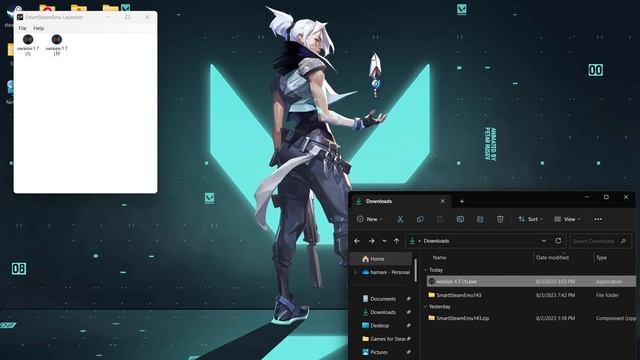This screenshot has width=640, height=360.
Task: Click the SmartSteamEmu Launcher title bar app icon
Action: 20,17
